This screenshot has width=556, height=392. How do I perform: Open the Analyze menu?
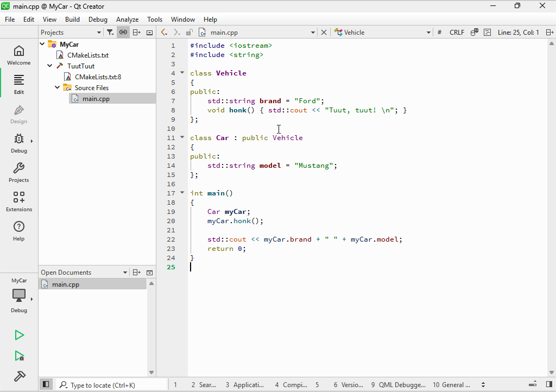[x=127, y=19]
